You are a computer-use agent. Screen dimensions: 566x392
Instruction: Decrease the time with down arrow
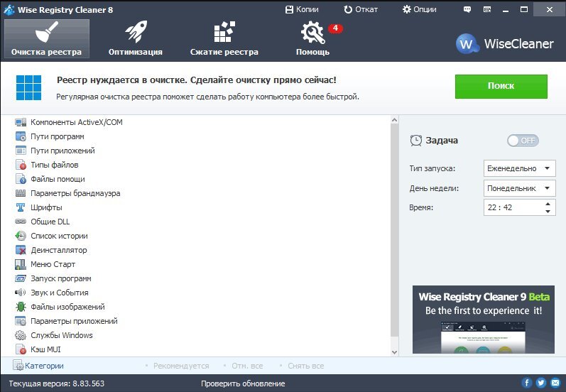tap(548, 212)
